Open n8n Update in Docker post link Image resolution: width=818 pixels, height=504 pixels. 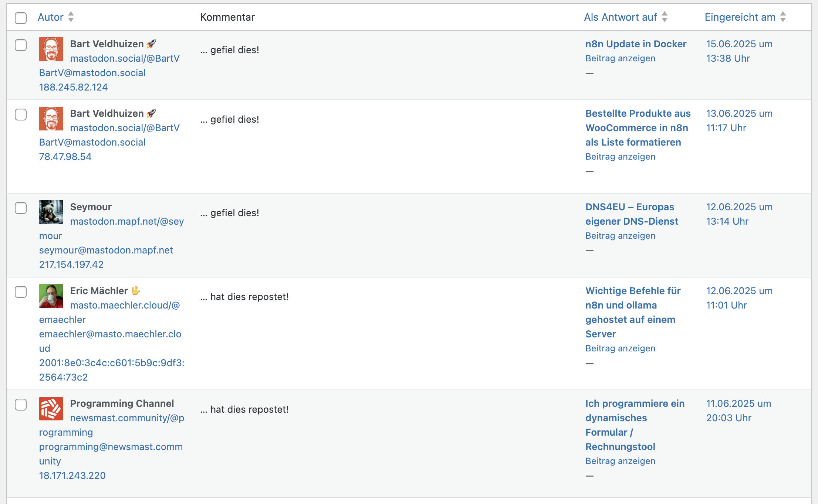636,44
